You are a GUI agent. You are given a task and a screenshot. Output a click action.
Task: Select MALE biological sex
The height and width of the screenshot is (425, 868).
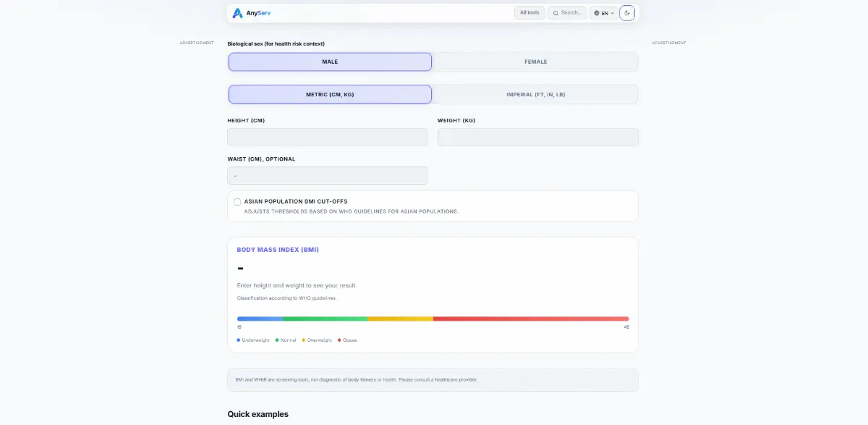330,62
